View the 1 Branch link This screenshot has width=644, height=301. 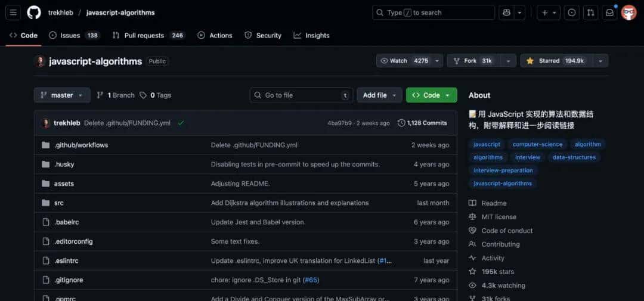point(116,95)
